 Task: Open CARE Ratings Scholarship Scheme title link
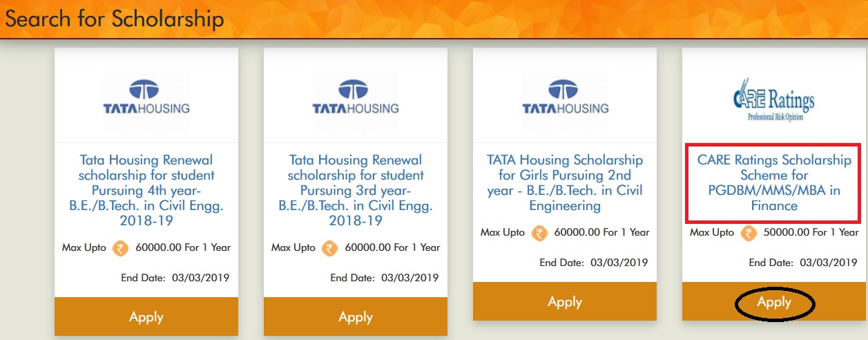tap(773, 182)
